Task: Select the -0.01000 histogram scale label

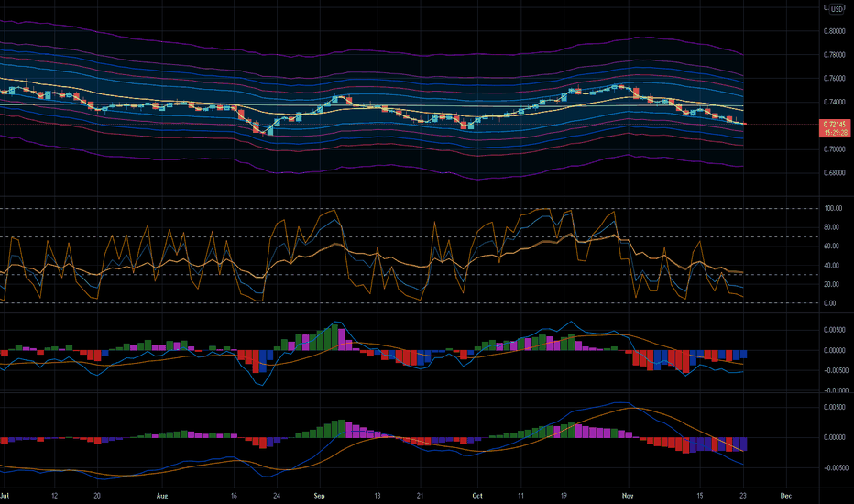Action: click(835, 390)
